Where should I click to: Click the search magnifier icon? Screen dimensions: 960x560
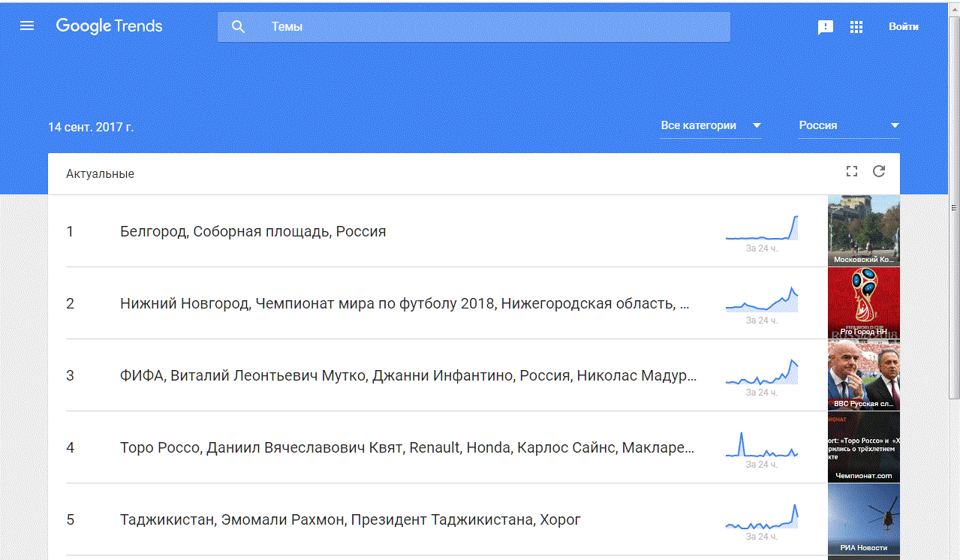pos(238,27)
